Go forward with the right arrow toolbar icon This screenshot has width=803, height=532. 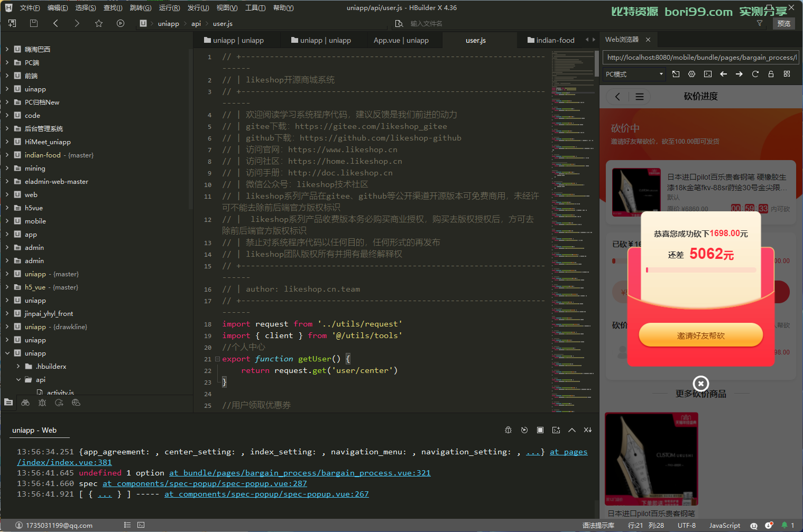point(77,23)
